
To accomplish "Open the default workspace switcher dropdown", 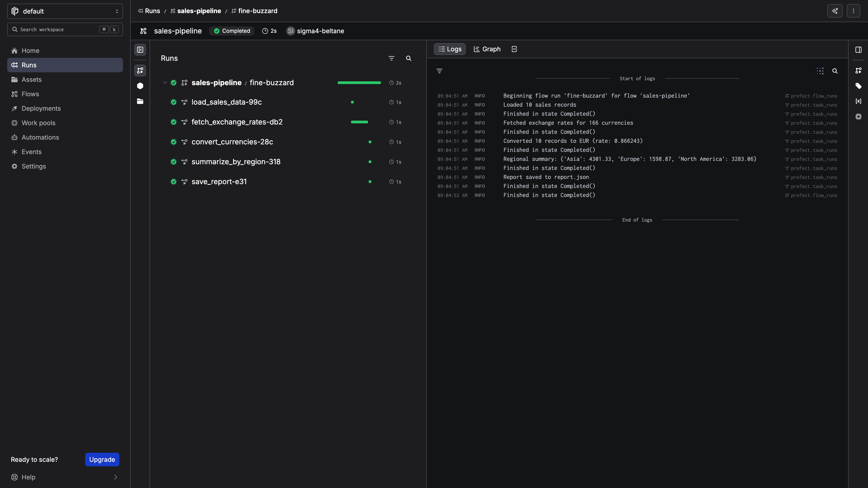I will click(65, 11).
